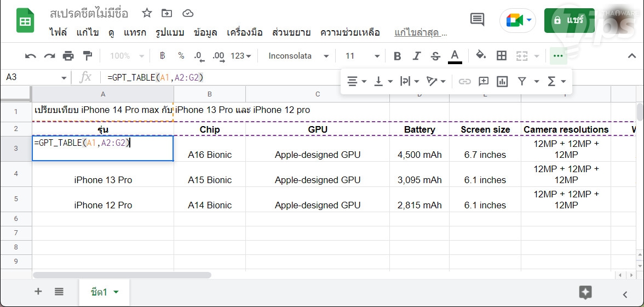Open zoom 100% dropdown
Image resolution: width=644 pixels, height=307 pixels.
[x=127, y=56]
